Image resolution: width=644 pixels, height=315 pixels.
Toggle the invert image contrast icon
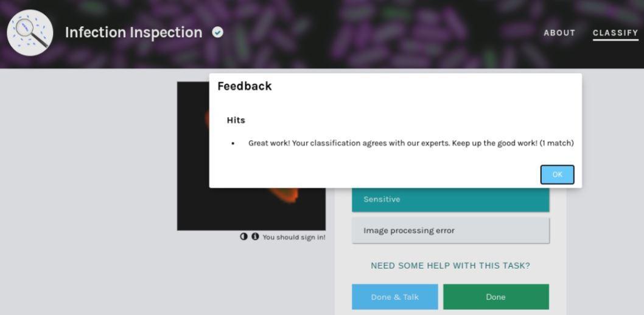coord(244,236)
